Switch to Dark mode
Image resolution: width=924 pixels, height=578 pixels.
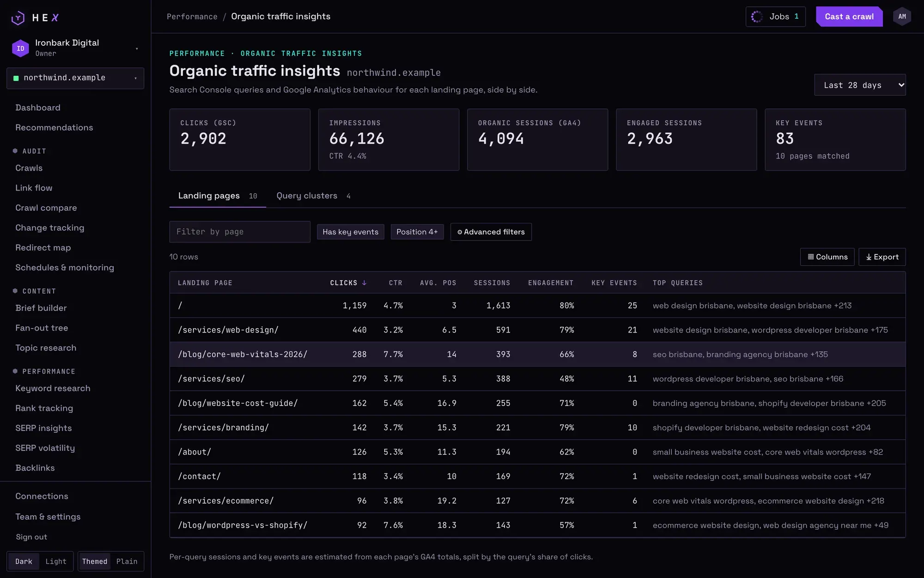point(24,561)
